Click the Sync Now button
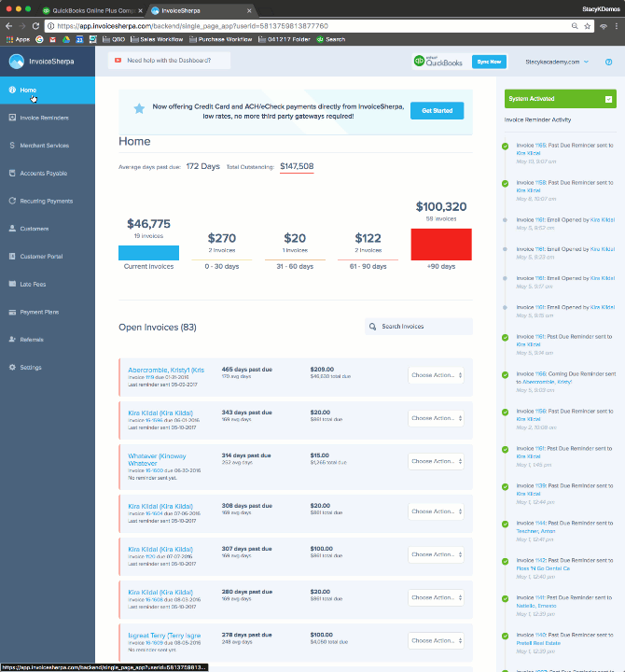This screenshot has height=672, width=625. tap(489, 62)
